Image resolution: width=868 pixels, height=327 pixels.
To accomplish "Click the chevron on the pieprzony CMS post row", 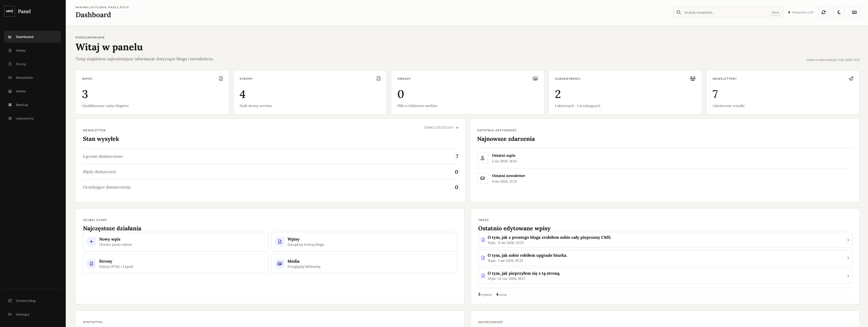I will click(x=848, y=240).
